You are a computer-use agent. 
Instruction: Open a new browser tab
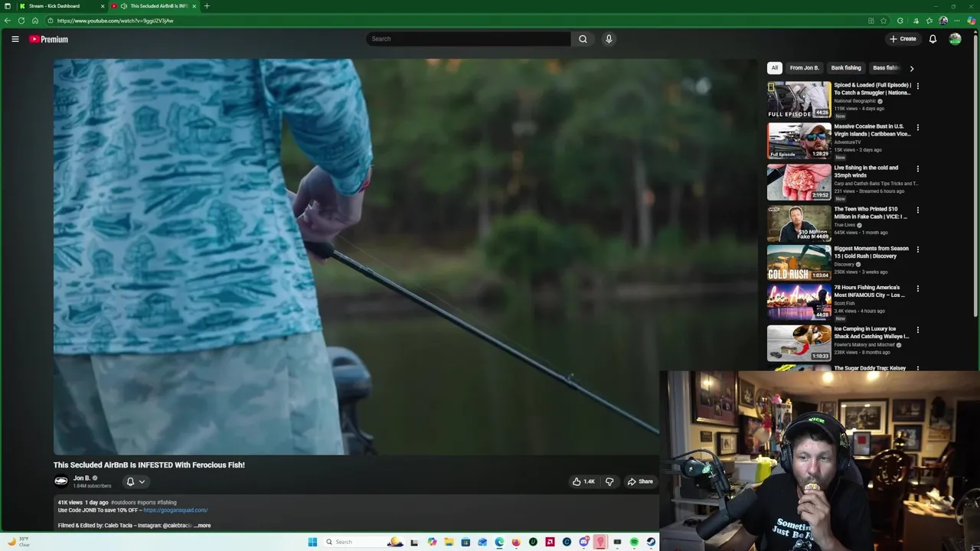207,6
